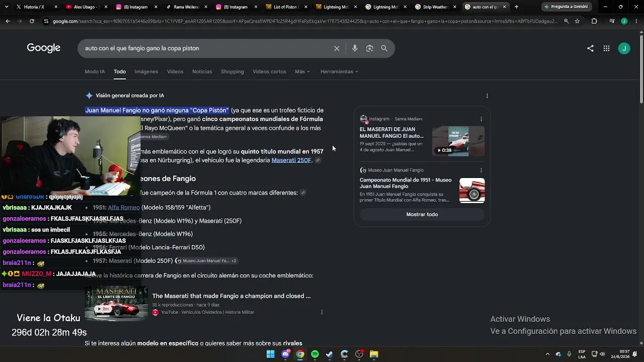Image resolution: width=644 pixels, height=362 pixels.
Task: Play the Instagram 0:38 video thumbnail
Action: coord(458,141)
